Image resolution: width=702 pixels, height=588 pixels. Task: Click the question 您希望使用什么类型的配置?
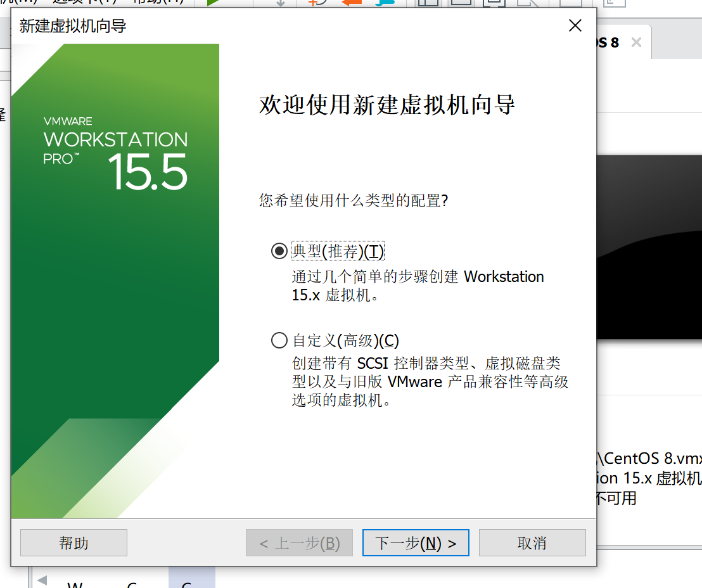[x=354, y=200]
